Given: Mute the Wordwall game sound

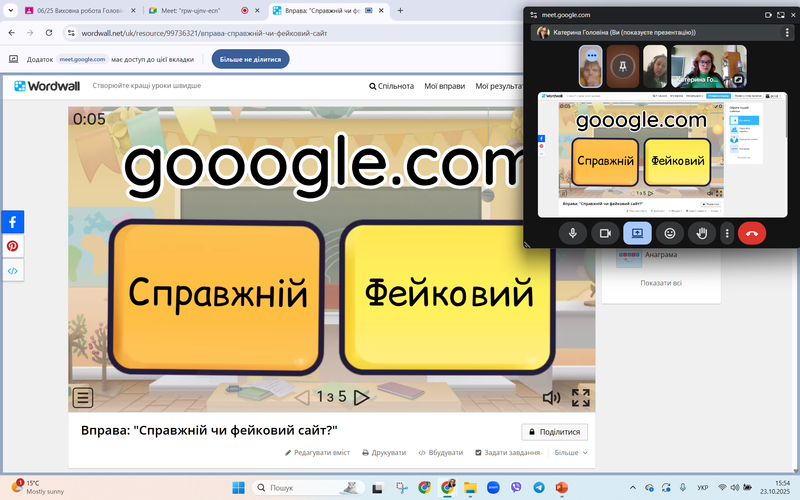Looking at the screenshot, I should pyautogui.click(x=551, y=398).
